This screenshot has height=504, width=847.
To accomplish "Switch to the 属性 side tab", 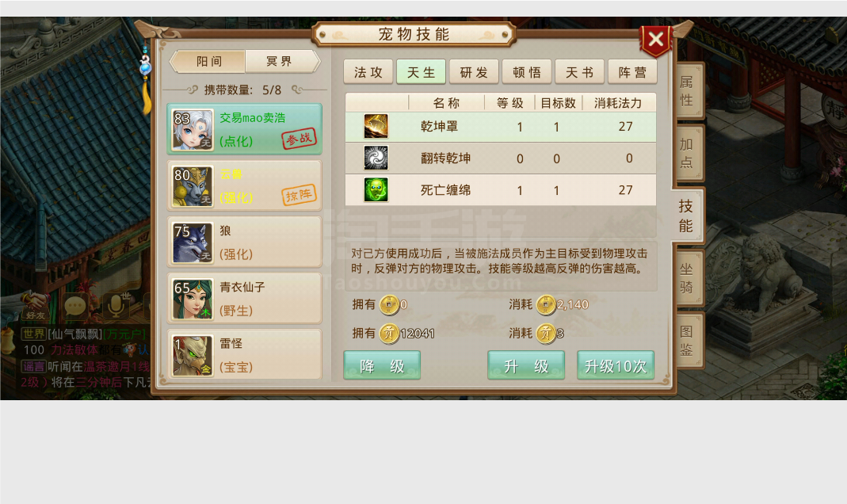I will click(688, 91).
